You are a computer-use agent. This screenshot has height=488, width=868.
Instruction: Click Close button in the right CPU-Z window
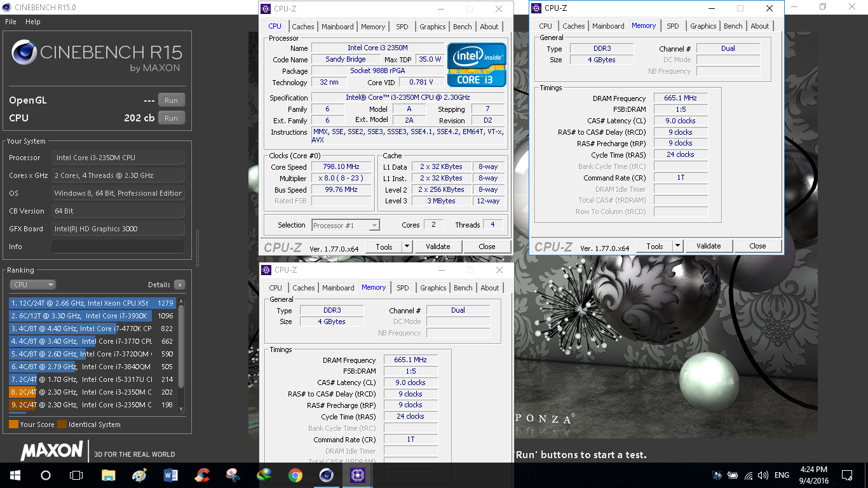pyautogui.click(x=758, y=246)
